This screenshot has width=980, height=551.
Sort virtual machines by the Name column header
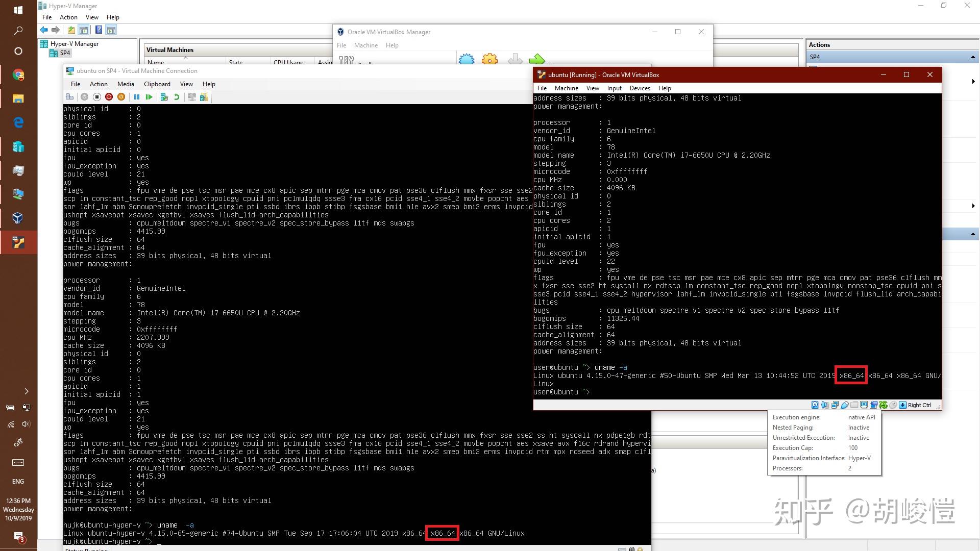coord(156,63)
